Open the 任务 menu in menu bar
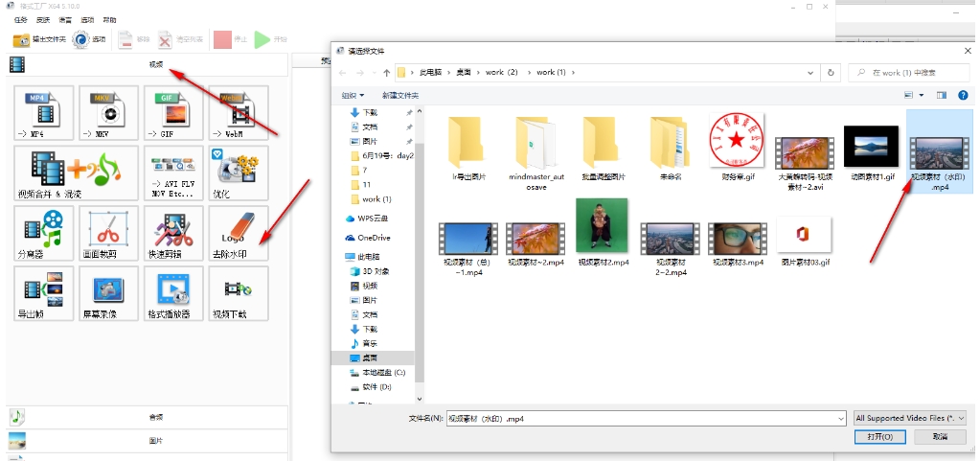The height and width of the screenshot is (461, 980). pyautogui.click(x=20, y=19)
